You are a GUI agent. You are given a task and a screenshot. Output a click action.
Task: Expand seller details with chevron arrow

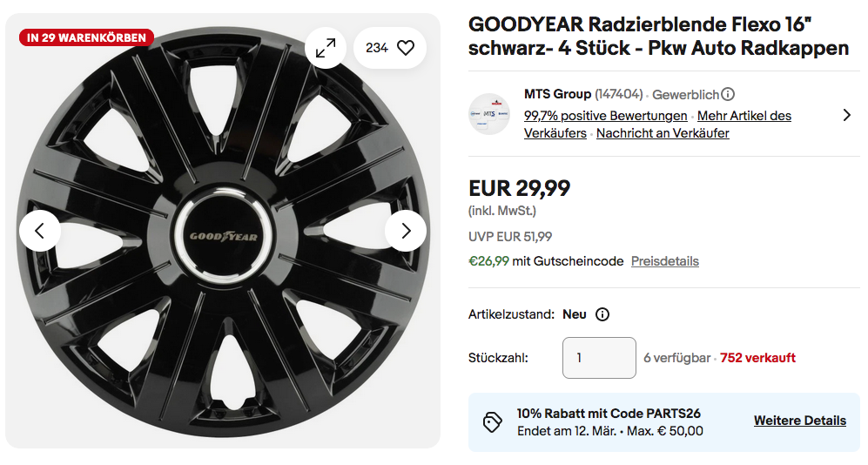tap(847, 115)
